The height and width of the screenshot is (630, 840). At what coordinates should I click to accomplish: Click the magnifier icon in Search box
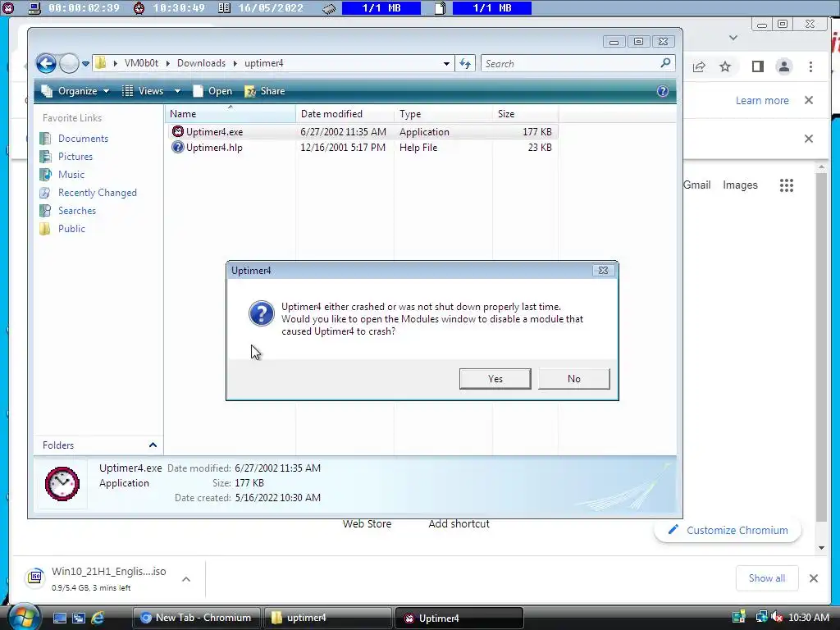[x=665, y=63]
